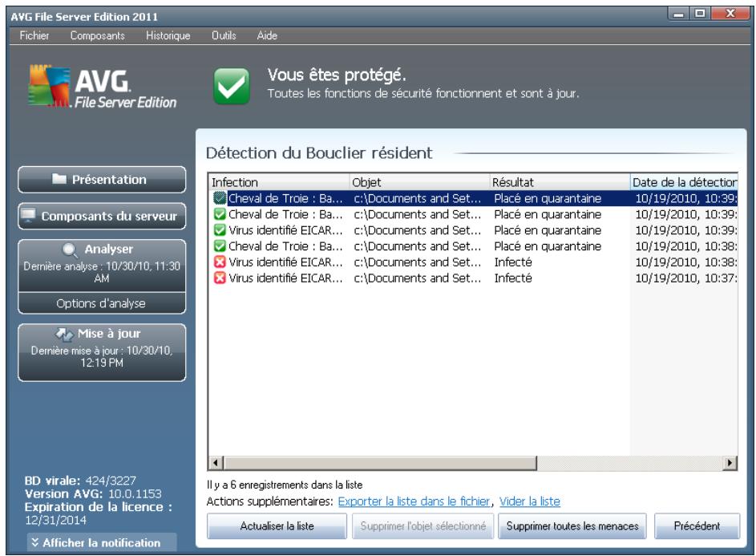Click red X icon of 10:37 Infecté row

[x=220, y=278]
